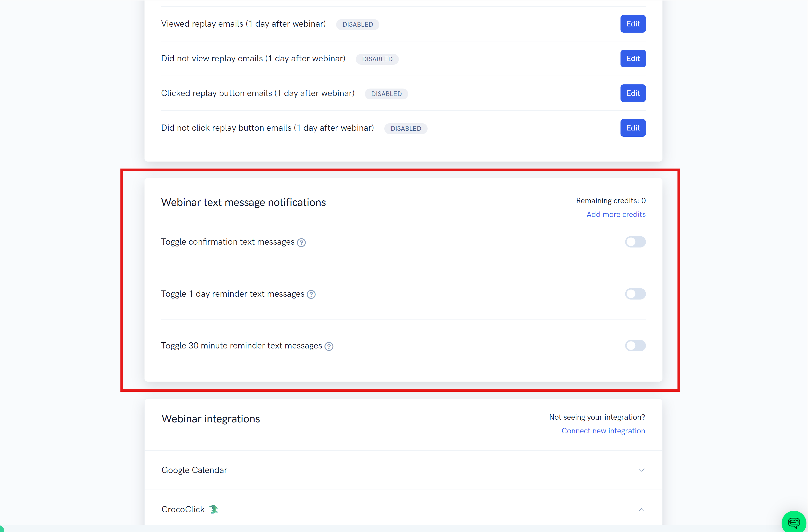Image resolution: width=808 pixels, height=532 pixels.
Task: Click DISABLED badge on Clicked replay button emails
Action: pyautogui.click(x=386, y=94)
